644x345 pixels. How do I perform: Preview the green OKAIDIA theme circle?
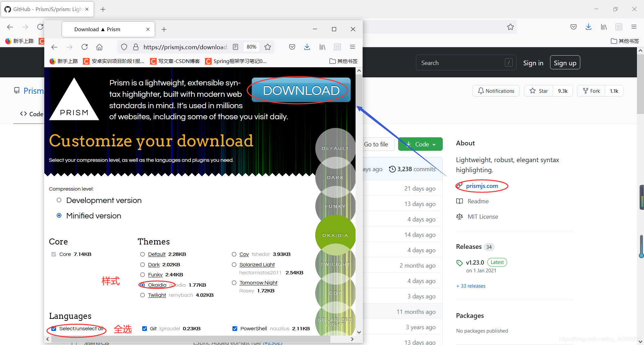click(335, 235)
